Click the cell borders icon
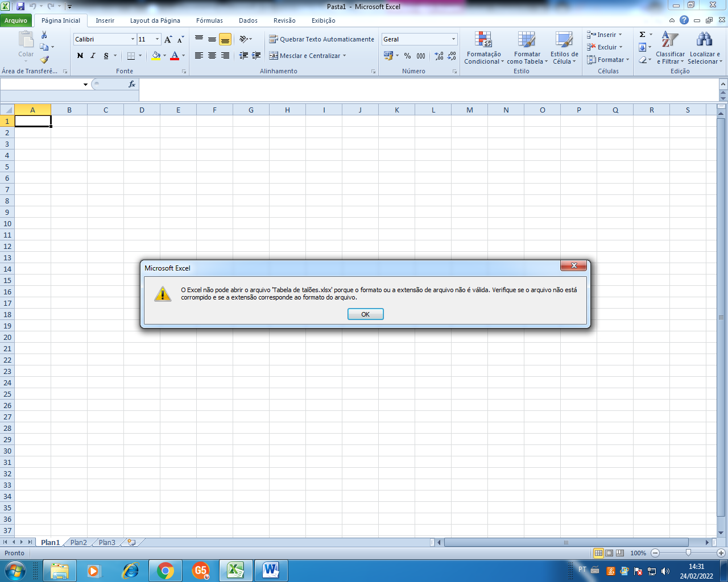Image resolution: width=728 pixels, height=582 pixels. pyautogui.click(x=131, y=56)
